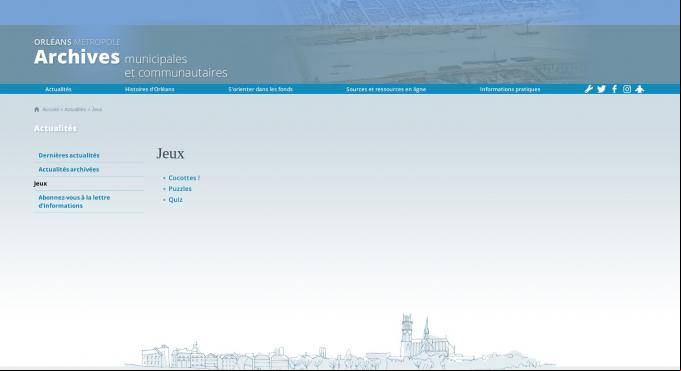Open the Puzzles link
Image resolution: width=681 pixels, height=371 pixels.
[x=180, y=189]
